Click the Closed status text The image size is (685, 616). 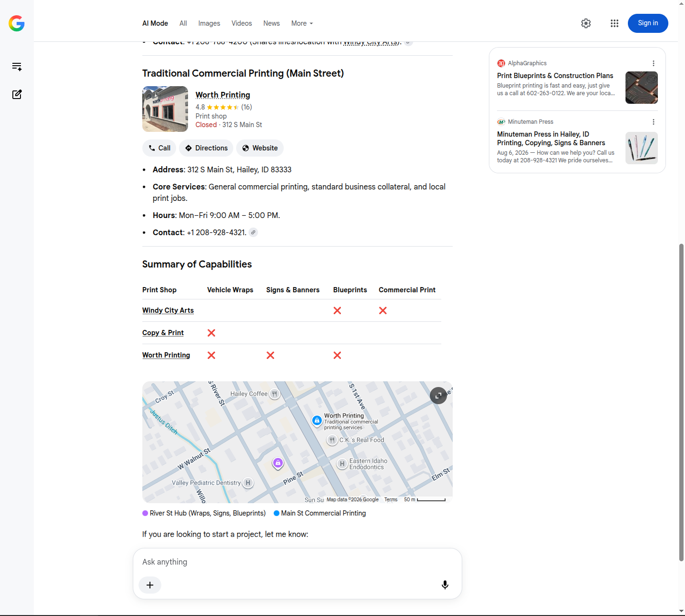click(206, 125)
